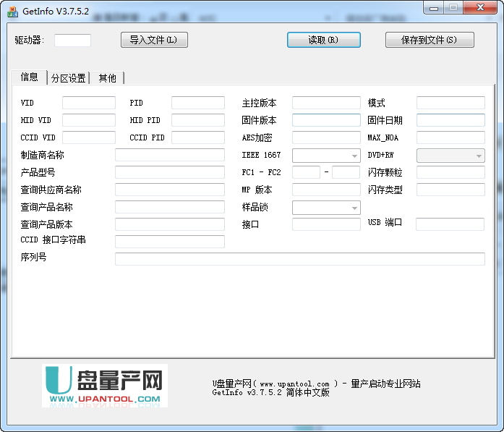
Task: Click the 固件版本 input field
Action: 326,120
